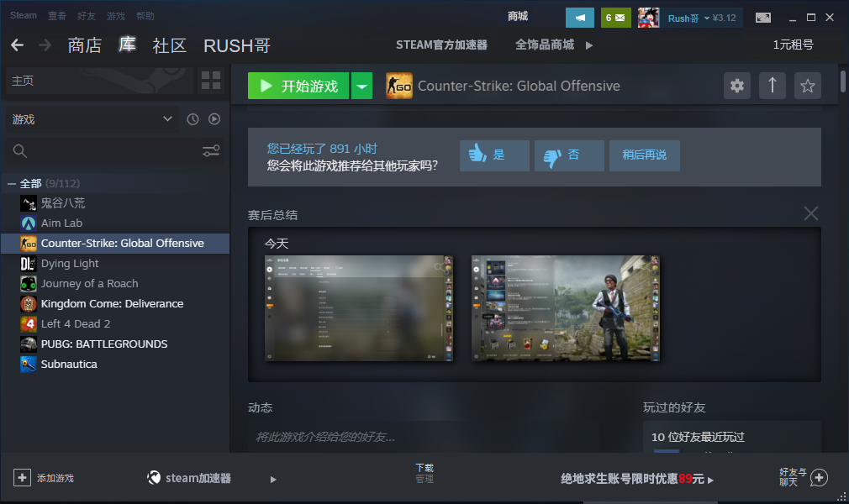Click the 主页 home field
The width and height of the screenshot is (849, 504).
tap(100, 81)
